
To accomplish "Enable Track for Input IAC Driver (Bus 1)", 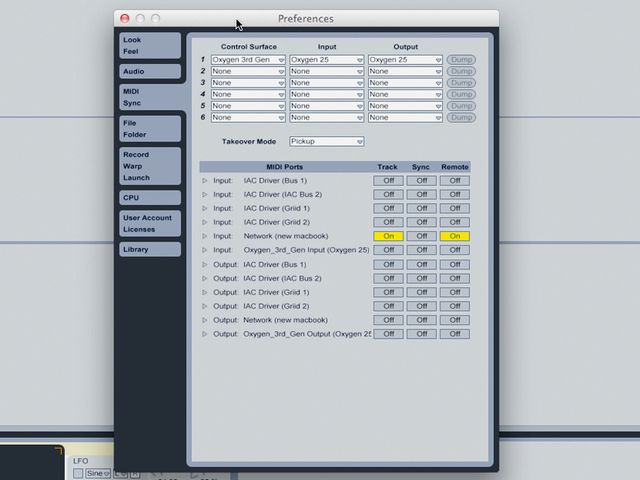I will pos(388,180).
